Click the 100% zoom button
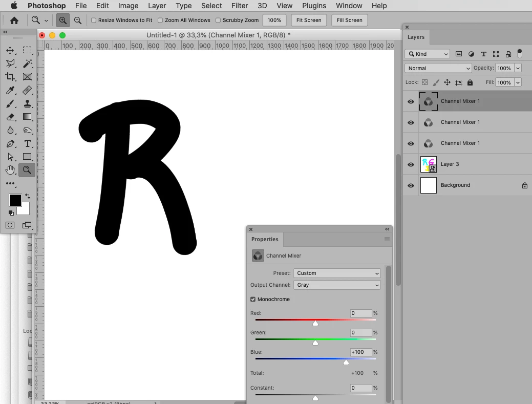The width and height of the screenshot is (532, 404). (274, 20)
